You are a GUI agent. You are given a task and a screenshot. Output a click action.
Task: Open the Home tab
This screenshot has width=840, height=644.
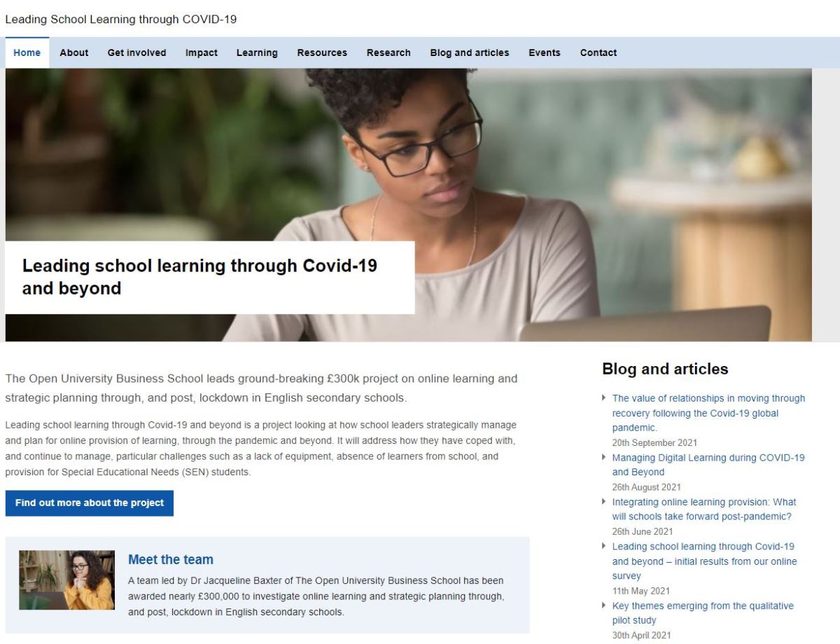pyautogui.click(x=27, y=52)
